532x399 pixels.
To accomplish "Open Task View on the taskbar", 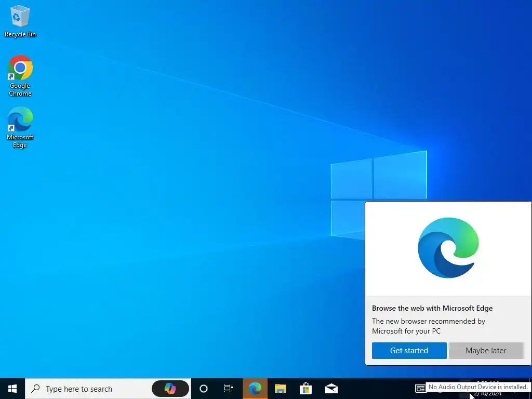I will (229, 389).
